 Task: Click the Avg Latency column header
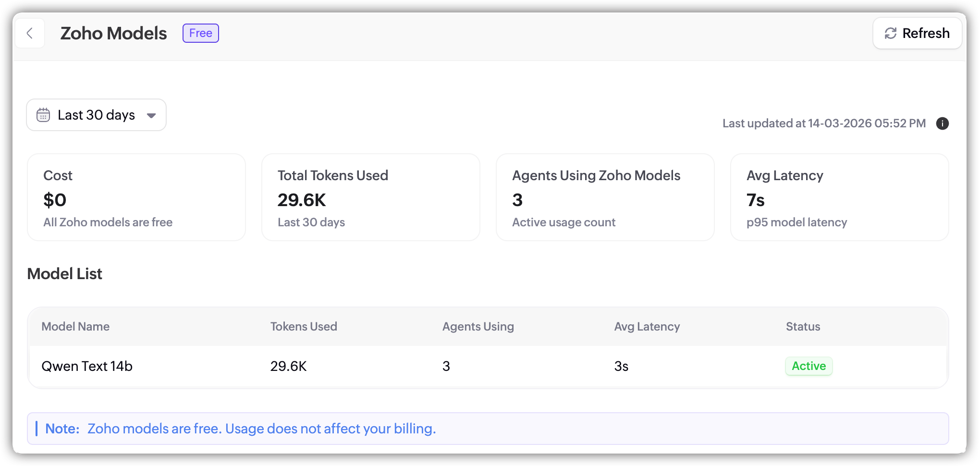coord(647,327)
